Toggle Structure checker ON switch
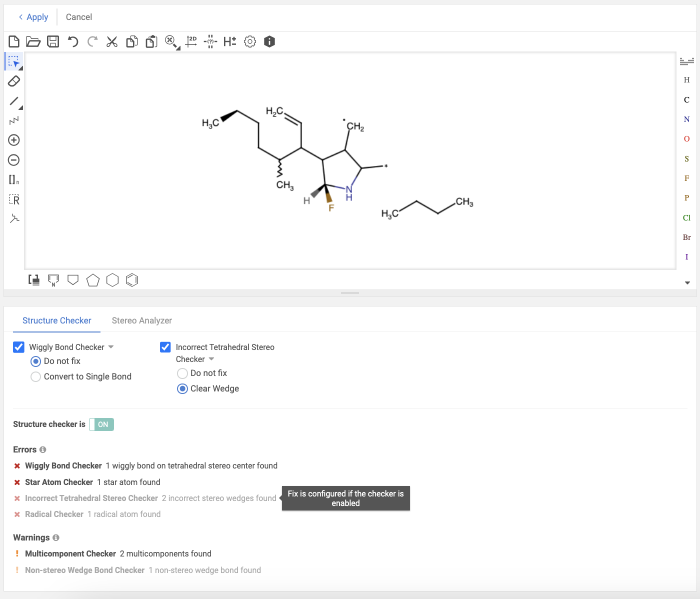Viewport: 700px width, 599px height. (x=101, y=424)
